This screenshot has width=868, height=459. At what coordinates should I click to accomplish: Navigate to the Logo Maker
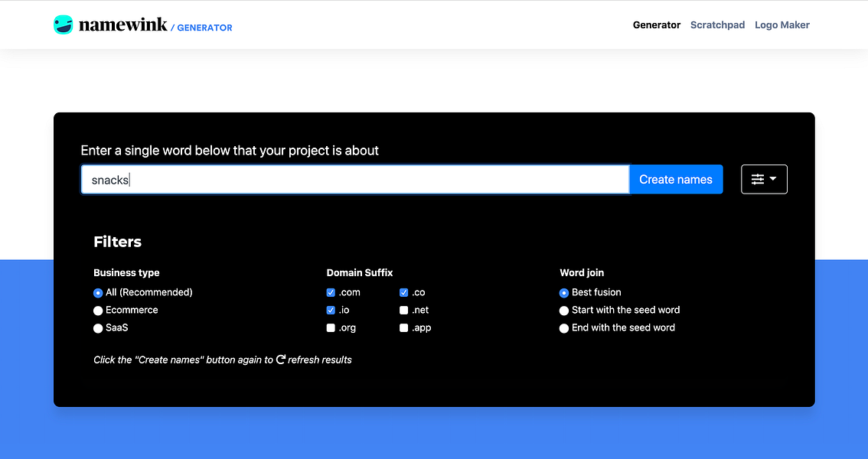tap(782, 24)
